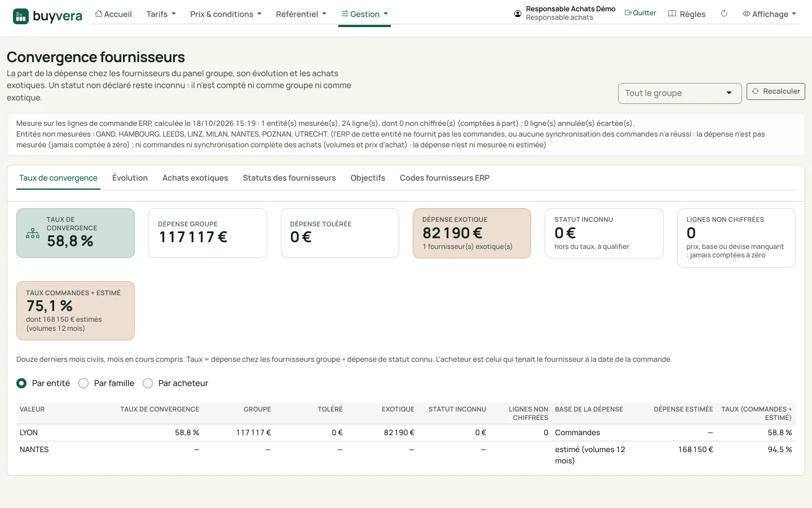The width and height of the screenshot is (812, 508).
Task: Click the Quitter link
Action: 640,13
